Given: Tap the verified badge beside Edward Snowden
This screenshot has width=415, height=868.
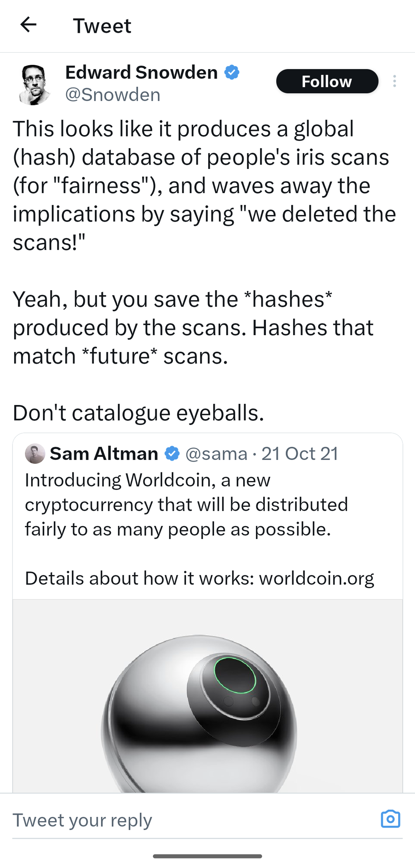Looking at the screenshot, I should [232, 73].
